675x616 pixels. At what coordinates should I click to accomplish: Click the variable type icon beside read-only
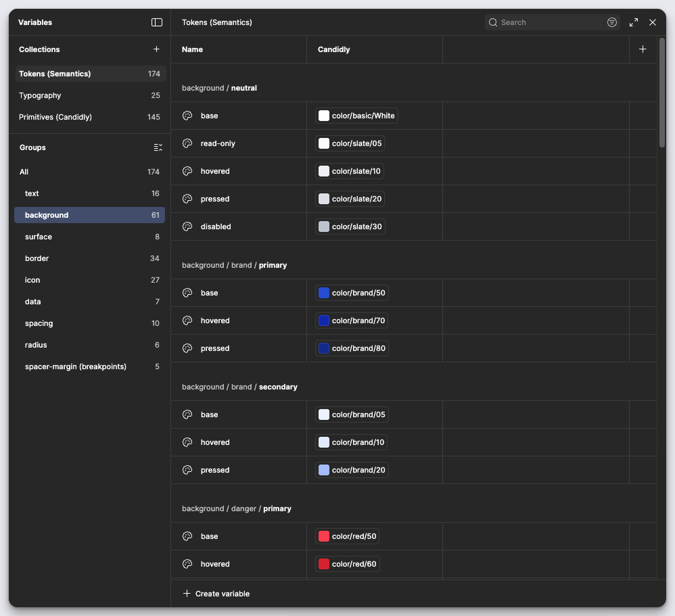(x=187, y=143)
